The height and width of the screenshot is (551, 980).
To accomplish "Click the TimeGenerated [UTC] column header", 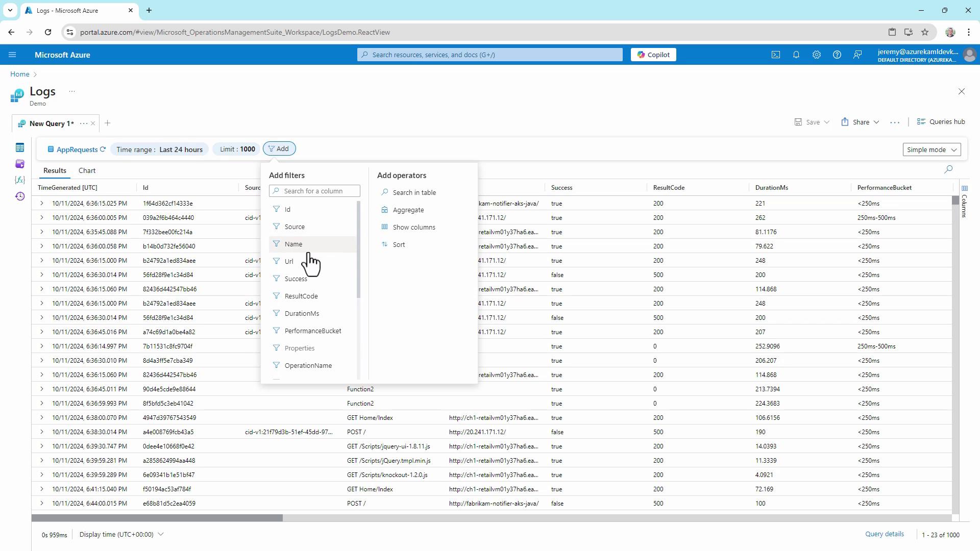I will (67, 188).
